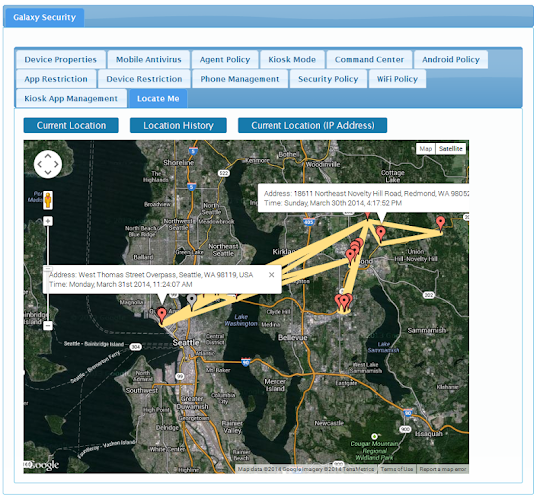Screen dimensions: 540x500
Task: Switch map view to Satellite mode
Action: pyautogui.click(x=450, y=149)
